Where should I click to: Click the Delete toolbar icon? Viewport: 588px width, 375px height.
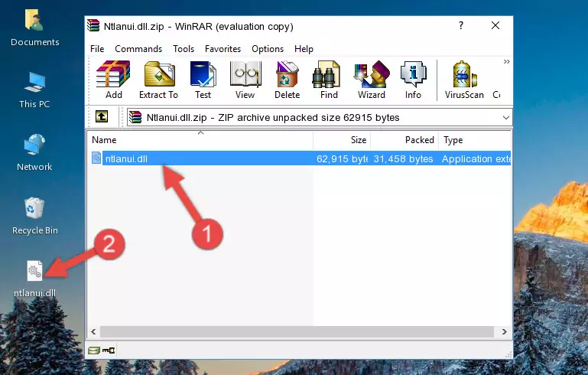point(288,80)
